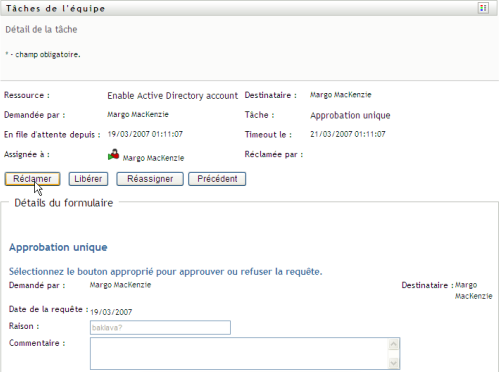
Task: Release the task using Libérer
Action: click(x=88, y=179)
